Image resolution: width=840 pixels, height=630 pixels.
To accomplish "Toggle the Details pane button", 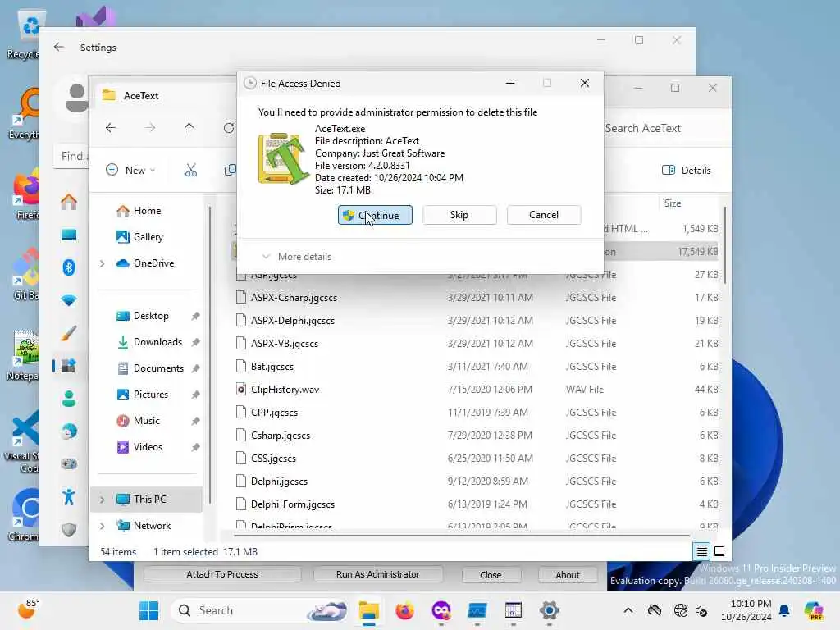I will [x=687, y=170].
